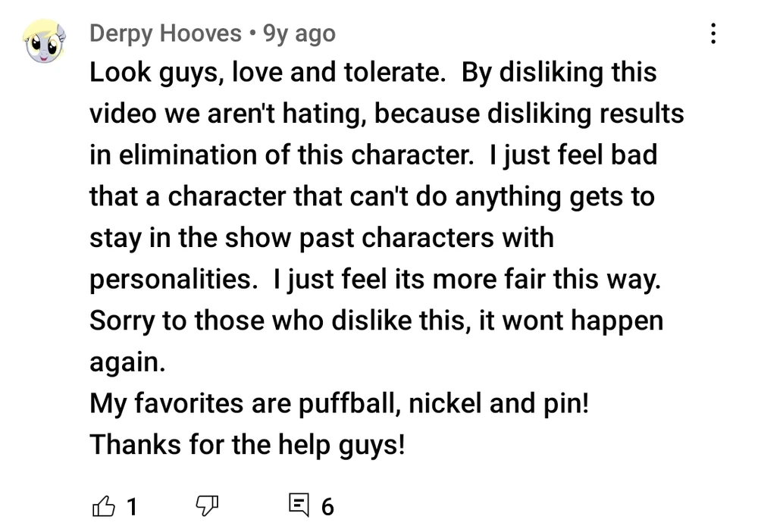The height and width of the screenshot is (532, 758).
Task: Click Derpy Hooves' pony avatar
Action: pos(45,41)
